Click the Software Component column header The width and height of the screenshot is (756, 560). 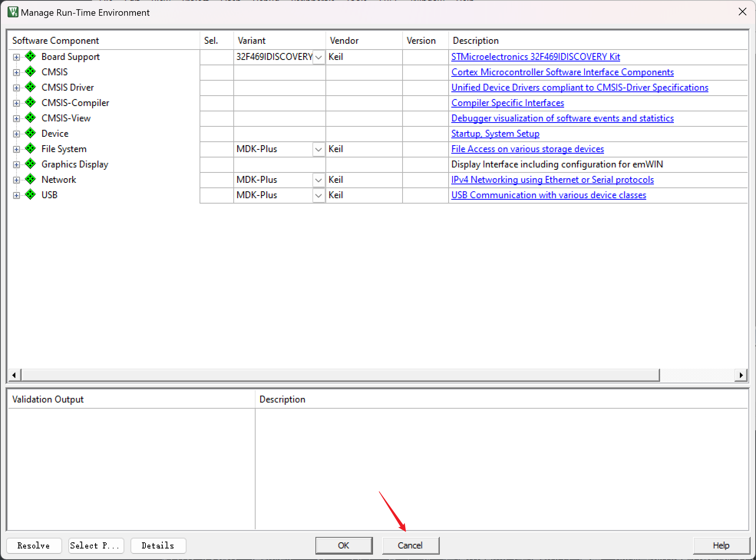point(104,40)
